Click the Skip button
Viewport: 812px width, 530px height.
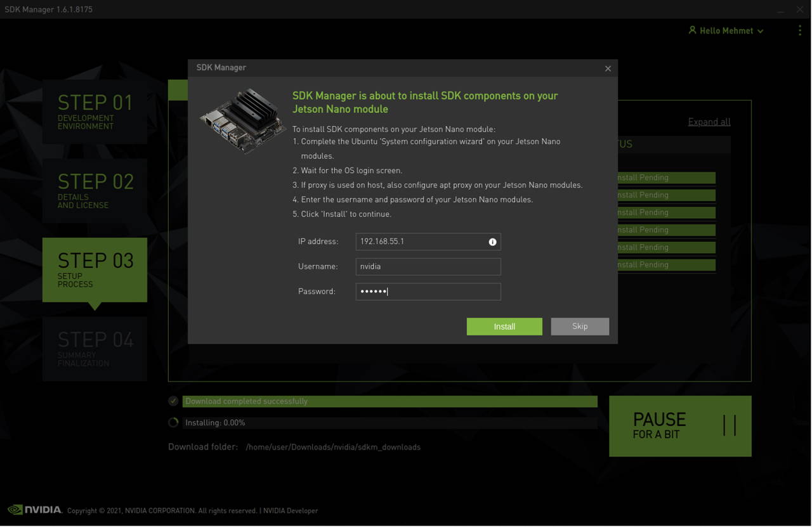pos(580,326)
